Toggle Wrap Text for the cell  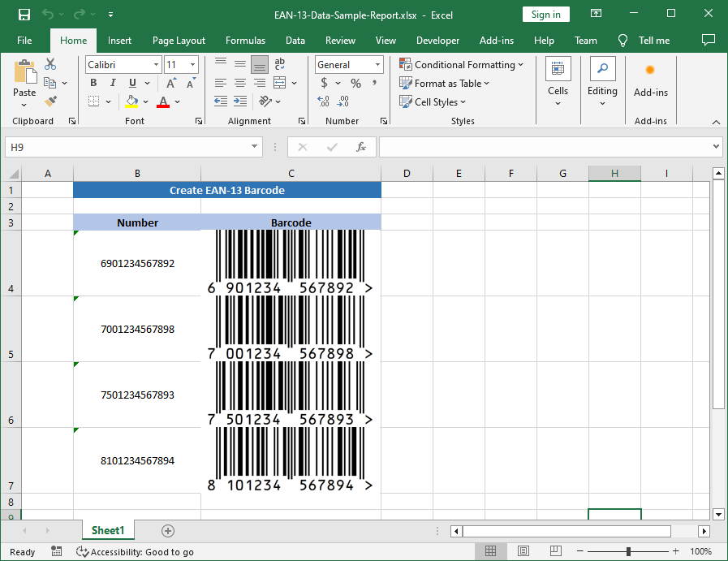pyautogui.click(x=279, y=64)
